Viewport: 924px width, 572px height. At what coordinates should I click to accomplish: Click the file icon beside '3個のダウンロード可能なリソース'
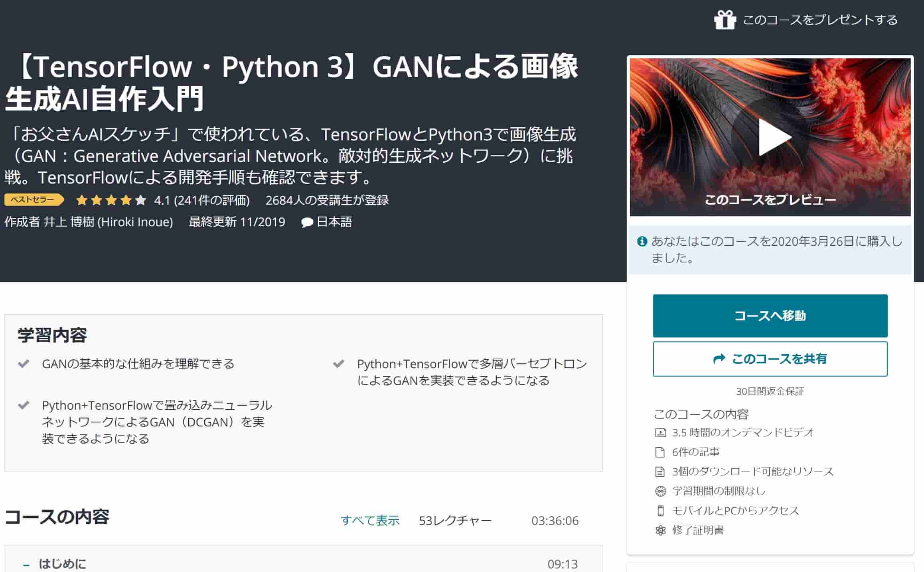coord(660,471)
